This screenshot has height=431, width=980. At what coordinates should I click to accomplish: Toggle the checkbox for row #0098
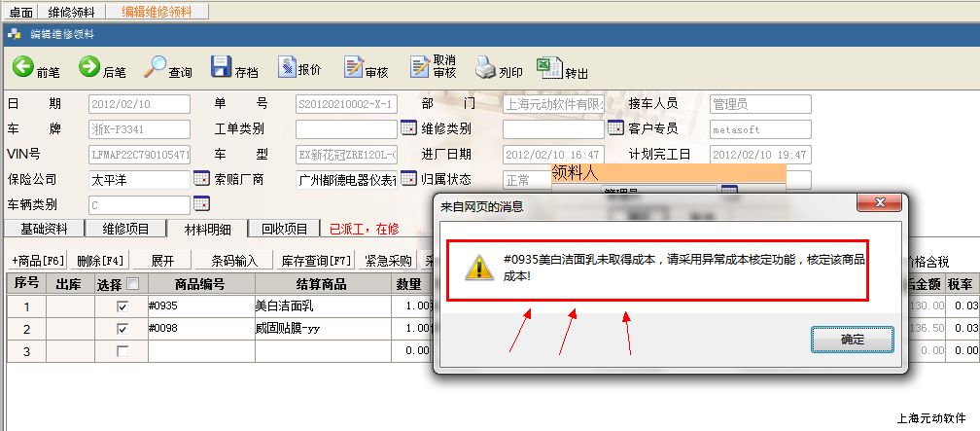122,329
